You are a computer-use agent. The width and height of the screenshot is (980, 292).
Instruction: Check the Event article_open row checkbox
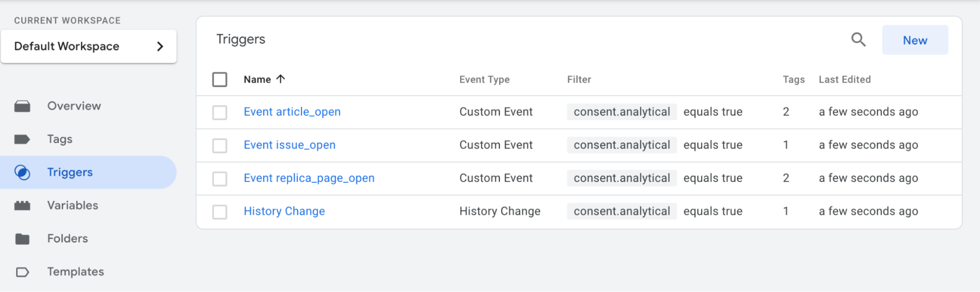[220, 113]
